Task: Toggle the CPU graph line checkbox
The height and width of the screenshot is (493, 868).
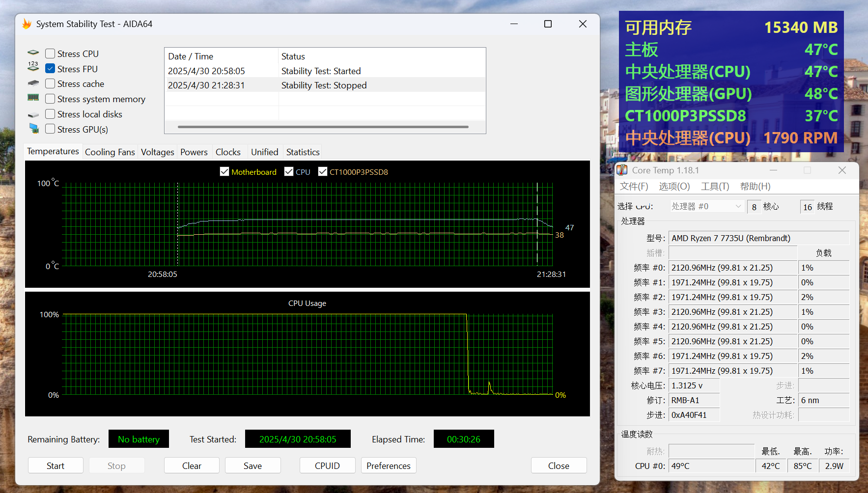Action: click(289, 171)
